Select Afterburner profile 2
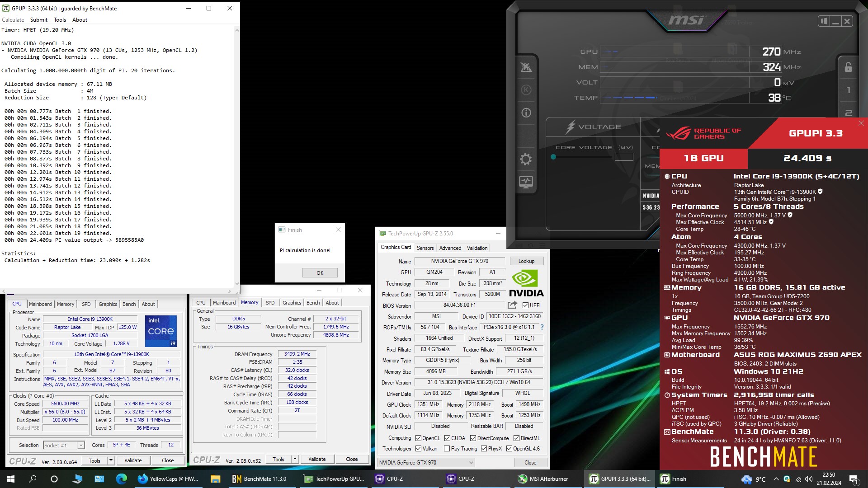This screenshot has width=868, height=488. click(x=849, y=113)
